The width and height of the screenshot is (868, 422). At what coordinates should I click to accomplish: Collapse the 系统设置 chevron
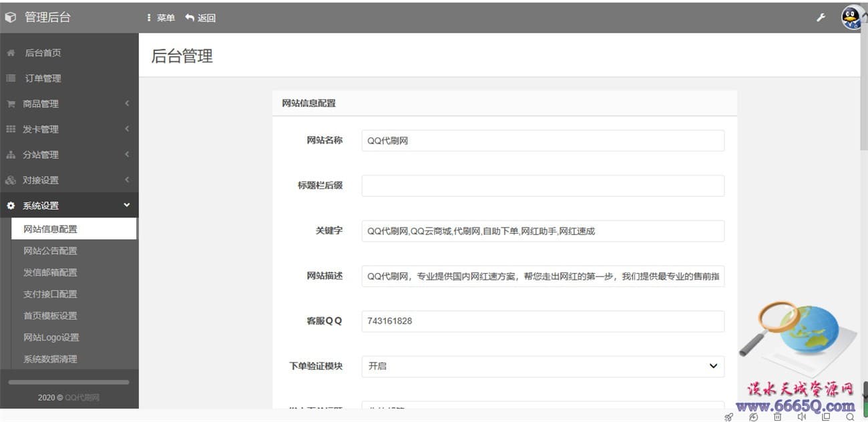(x=127, y=205)
